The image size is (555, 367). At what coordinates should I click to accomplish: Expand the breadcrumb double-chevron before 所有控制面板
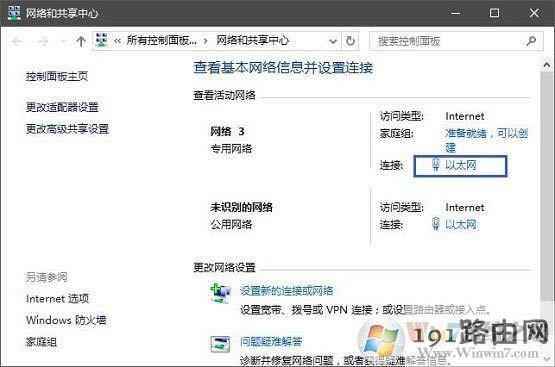tap(117, 41)
